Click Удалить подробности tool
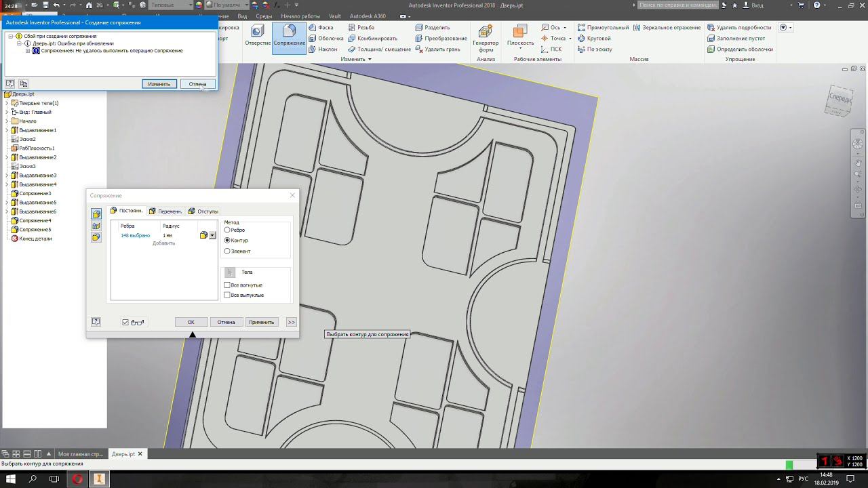Viewport: 868px width, 488px height. [x=739, y=28]
